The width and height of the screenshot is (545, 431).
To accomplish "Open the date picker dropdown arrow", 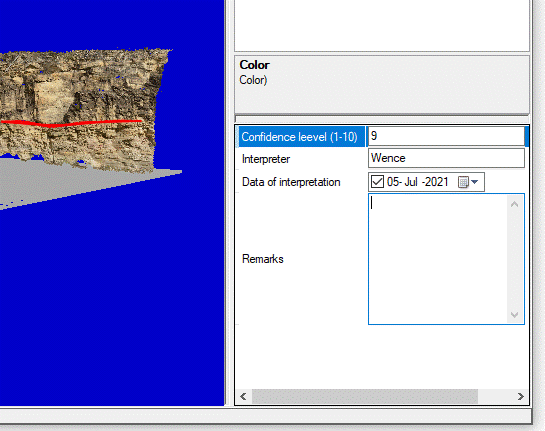I will 475,182.
